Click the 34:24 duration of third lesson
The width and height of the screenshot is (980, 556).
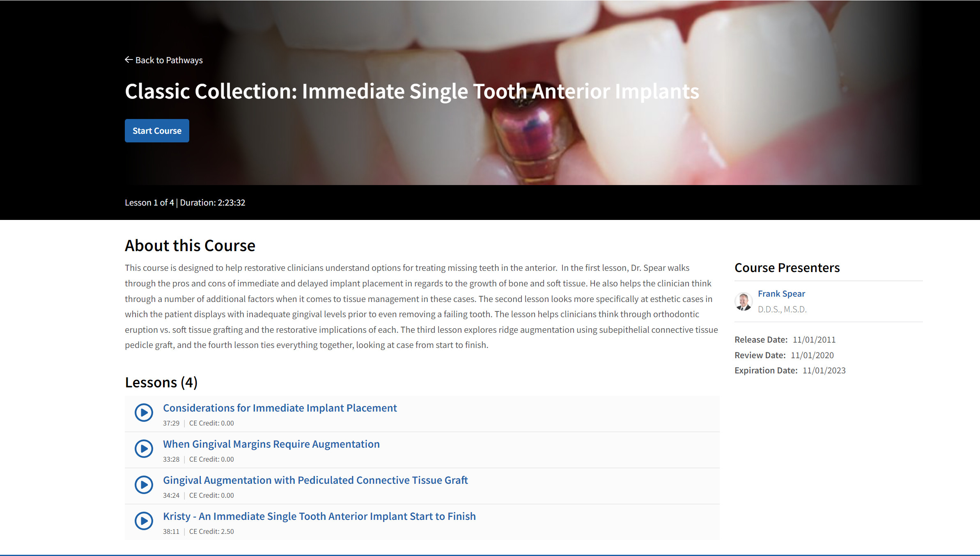[171, 496]
